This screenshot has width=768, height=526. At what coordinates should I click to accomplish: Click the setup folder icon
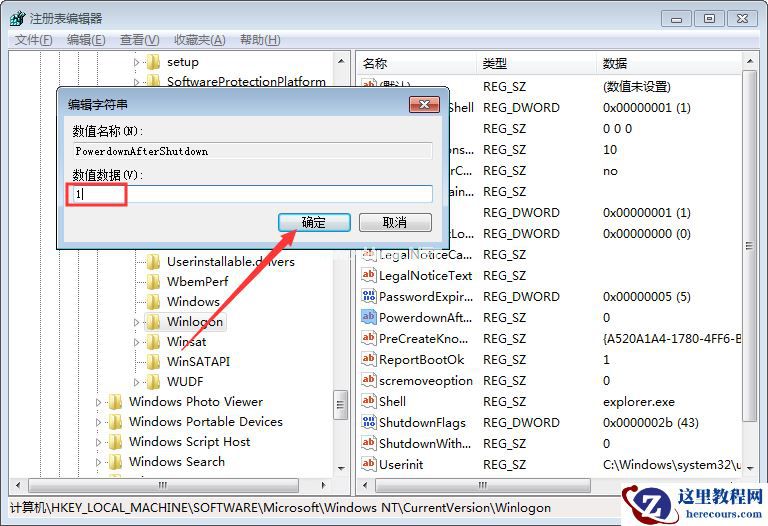pos(153,62)
